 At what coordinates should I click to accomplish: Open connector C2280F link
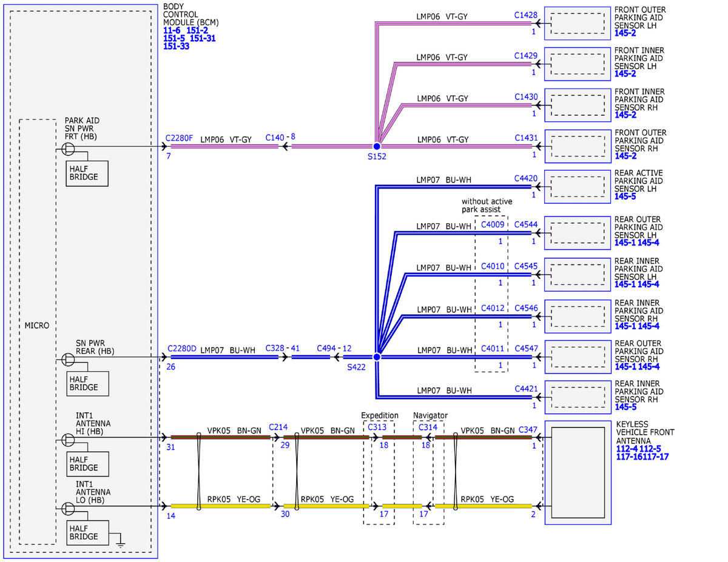(x=179, y=138)
